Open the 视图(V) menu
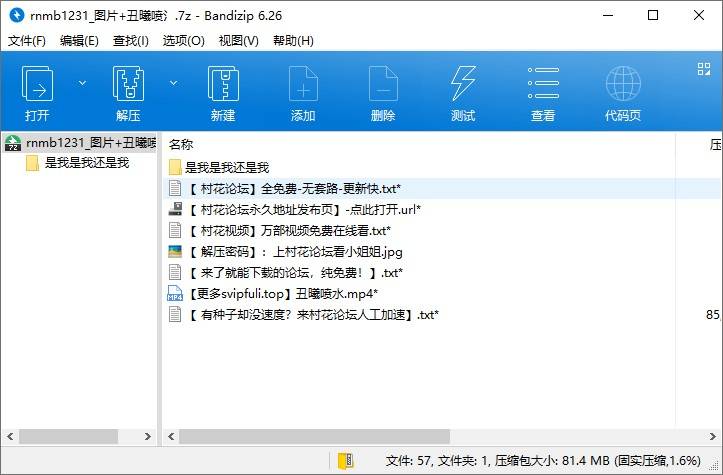The image size is (723, 475). (238, 41)
